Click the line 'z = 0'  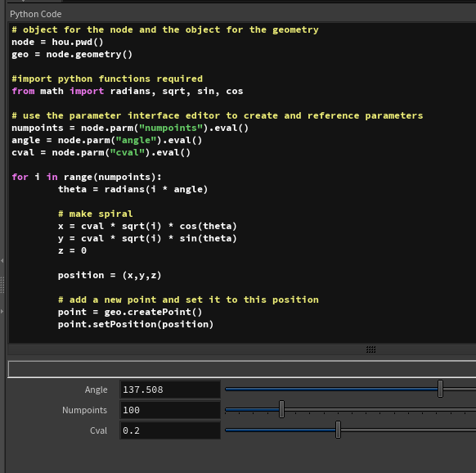click(72, 250)
